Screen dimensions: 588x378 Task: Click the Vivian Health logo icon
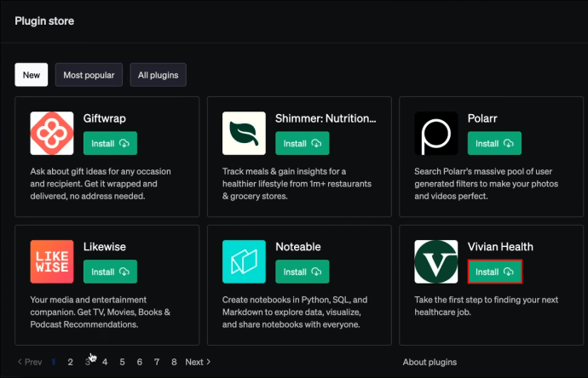pyautogui.click(x=435, y=261)
